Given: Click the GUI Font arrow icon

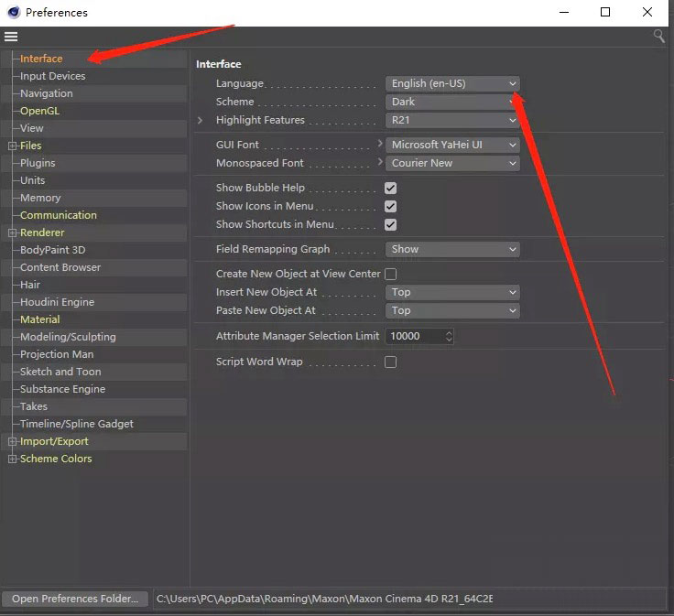Looking at the screenshot, I should [x=379, y=145].
